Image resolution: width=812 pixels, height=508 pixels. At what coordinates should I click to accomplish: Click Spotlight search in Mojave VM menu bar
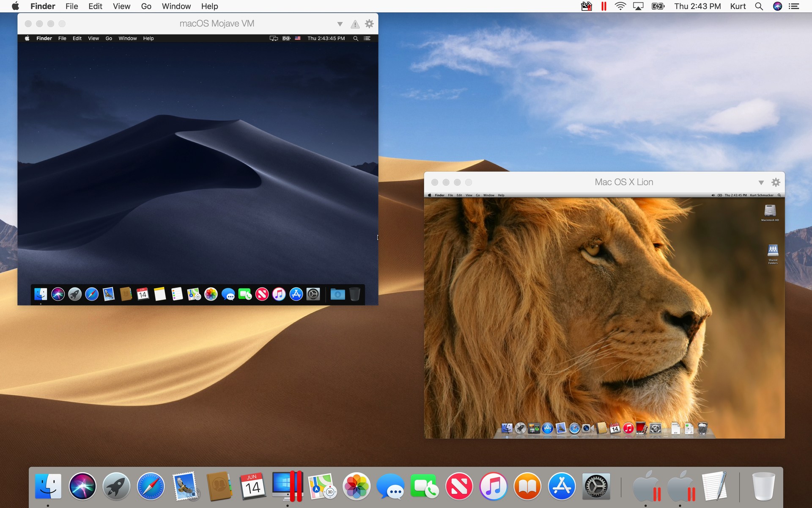coord(356,39)
